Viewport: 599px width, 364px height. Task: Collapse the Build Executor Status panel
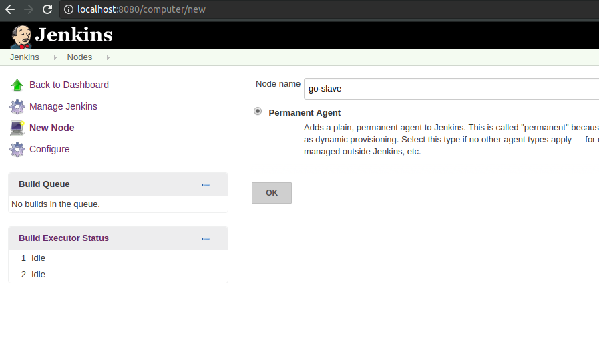point(206,239)
